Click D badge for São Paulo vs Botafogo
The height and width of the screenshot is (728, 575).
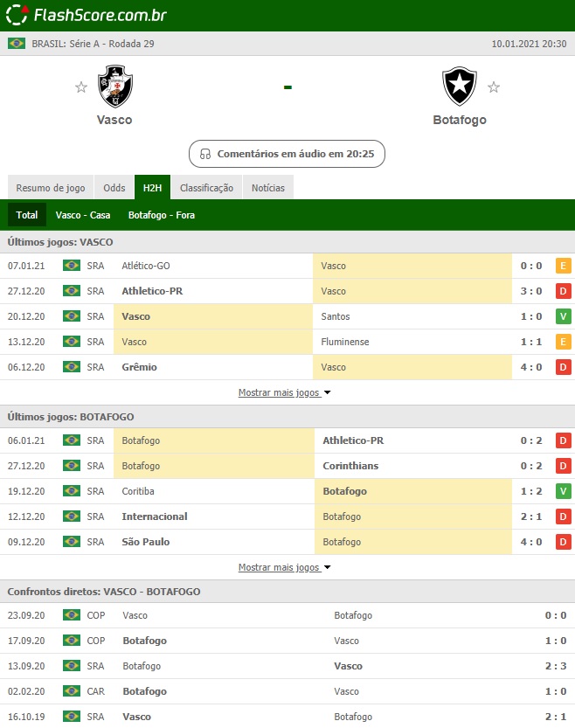click(564, 541)
